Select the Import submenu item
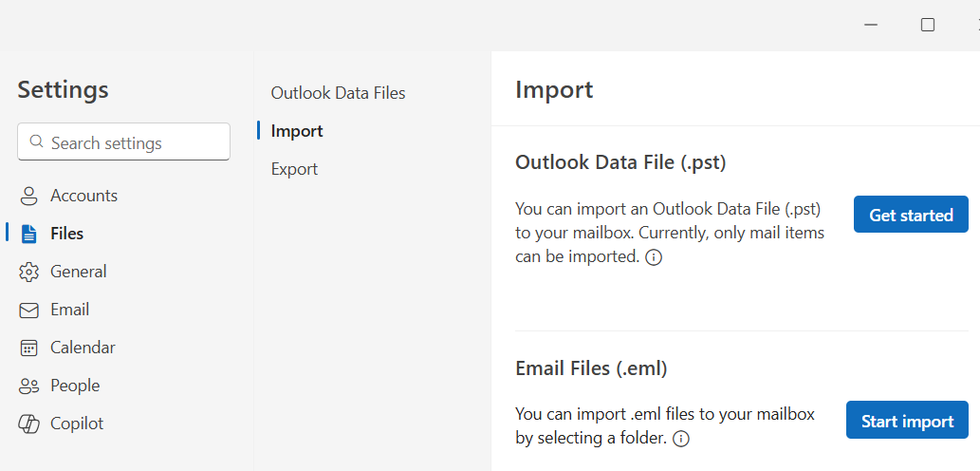Viewport: 980px width, 471px height. point(297,131)
